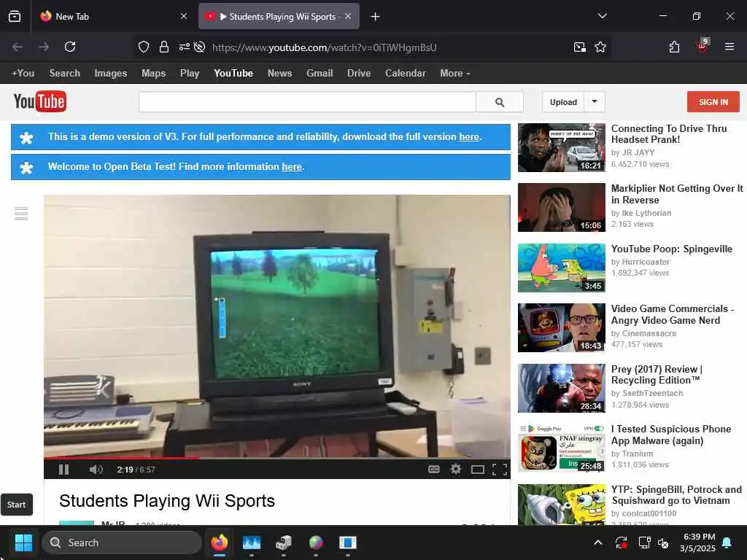The width and height of the screenshot is (747, 560).
Task: Pause the video with the pause button
Action: (x=64, y=470)
